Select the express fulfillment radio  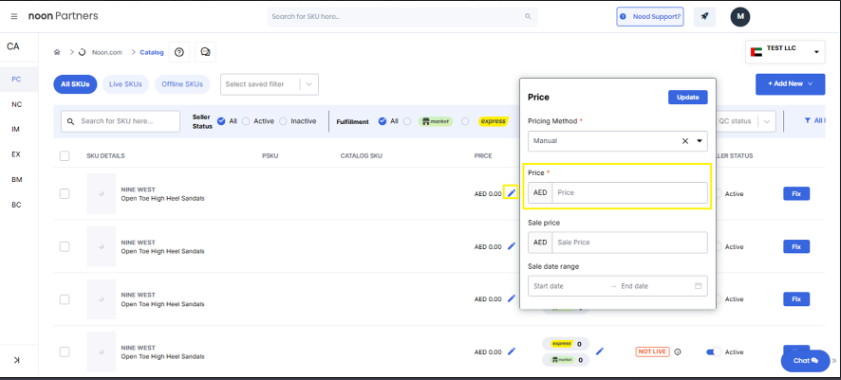[465, 121]
